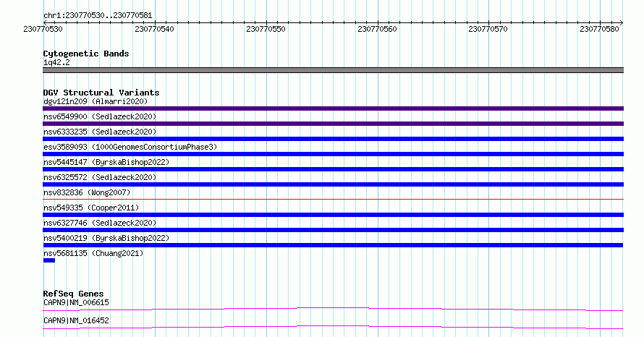Click the blue bar for nsv5400219

pyautogui.click(x=333, y=245)
